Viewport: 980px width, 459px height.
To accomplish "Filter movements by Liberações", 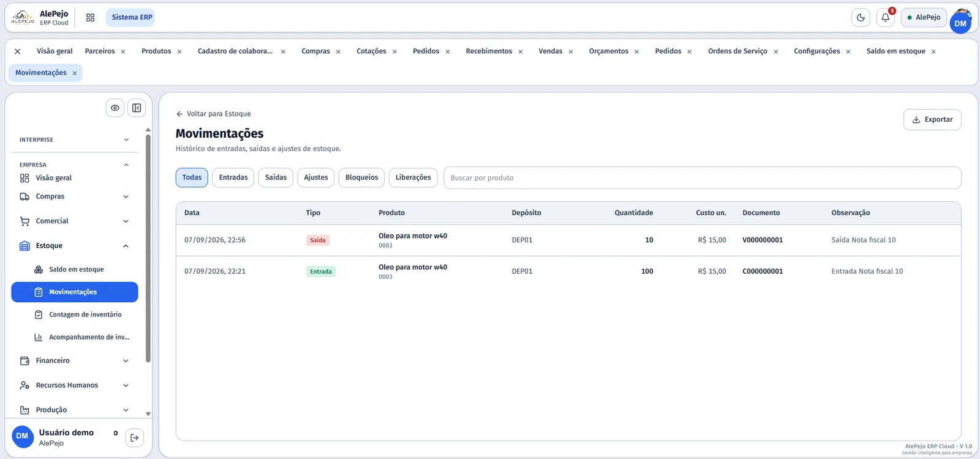I will coord(413,177).
